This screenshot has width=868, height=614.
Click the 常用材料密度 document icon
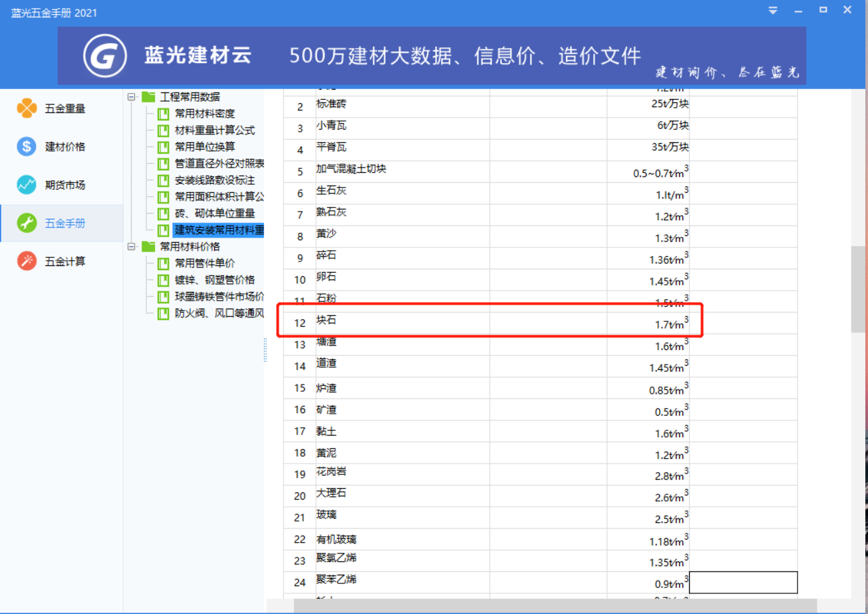click(x=163, y=114)
